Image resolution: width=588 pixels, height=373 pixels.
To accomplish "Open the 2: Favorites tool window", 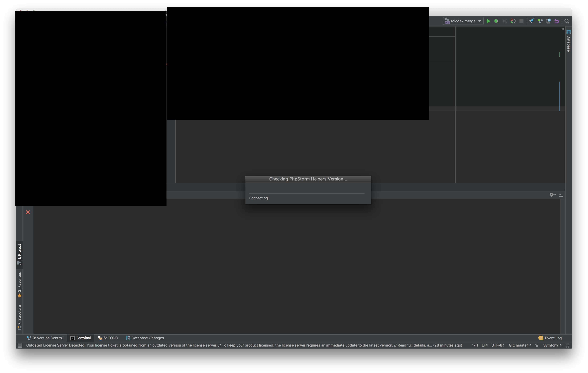I will pos(19,285).
